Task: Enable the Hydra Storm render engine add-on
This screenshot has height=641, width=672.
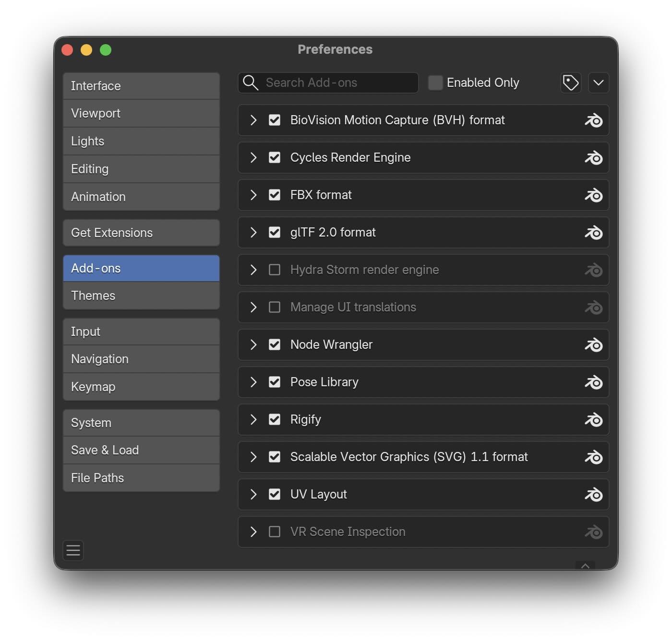Action: pyautogui.click(x=275, y=270)
